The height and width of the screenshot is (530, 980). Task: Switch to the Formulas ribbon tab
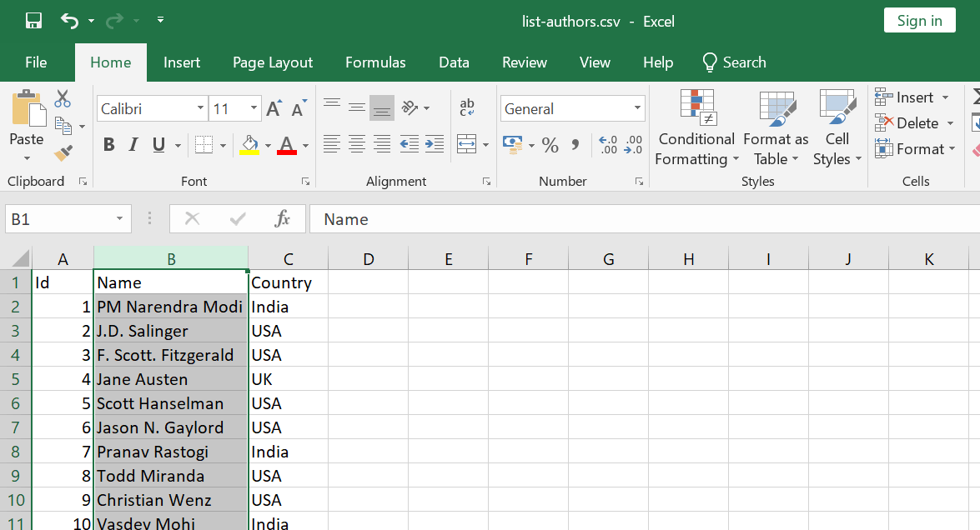375,62
